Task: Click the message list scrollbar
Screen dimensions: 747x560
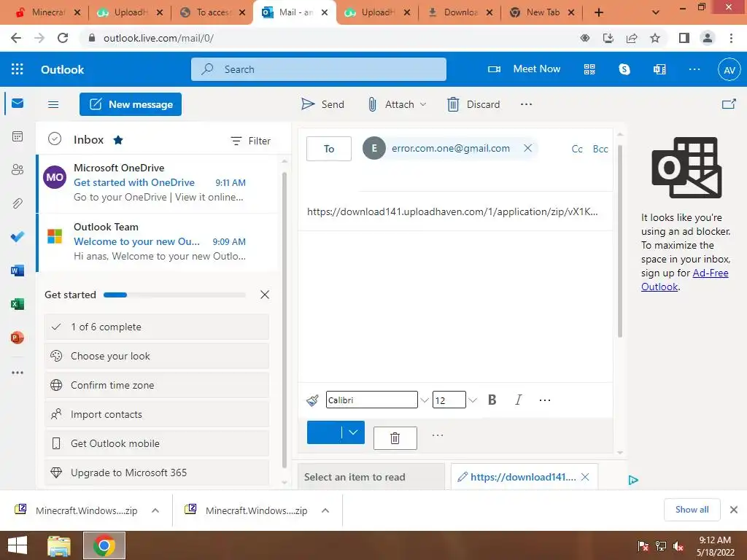Action: point(285,319)
